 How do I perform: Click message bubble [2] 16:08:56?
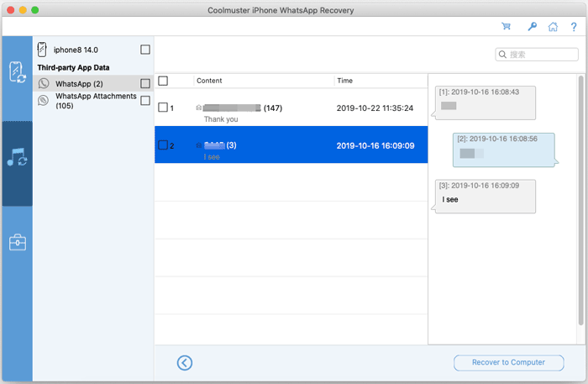coord(504,150)
